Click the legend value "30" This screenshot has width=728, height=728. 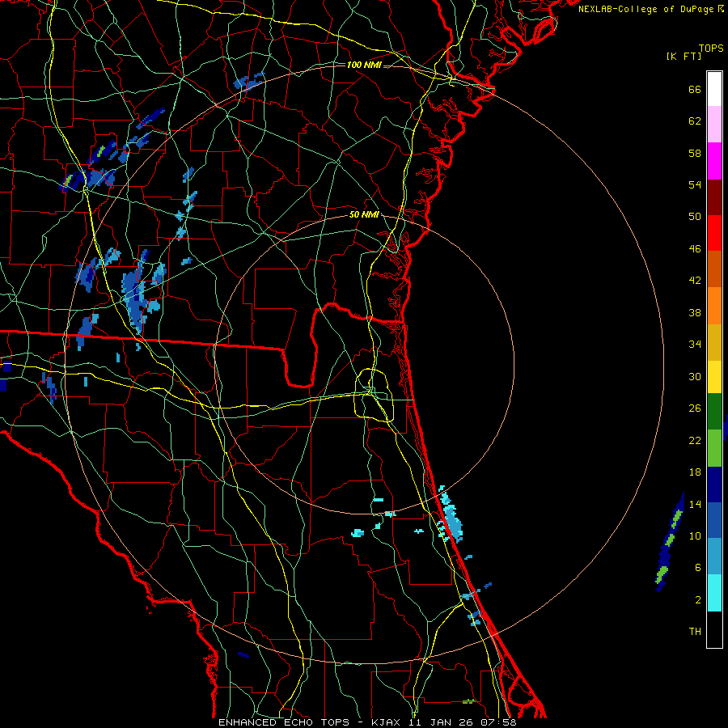click(695, 376)
